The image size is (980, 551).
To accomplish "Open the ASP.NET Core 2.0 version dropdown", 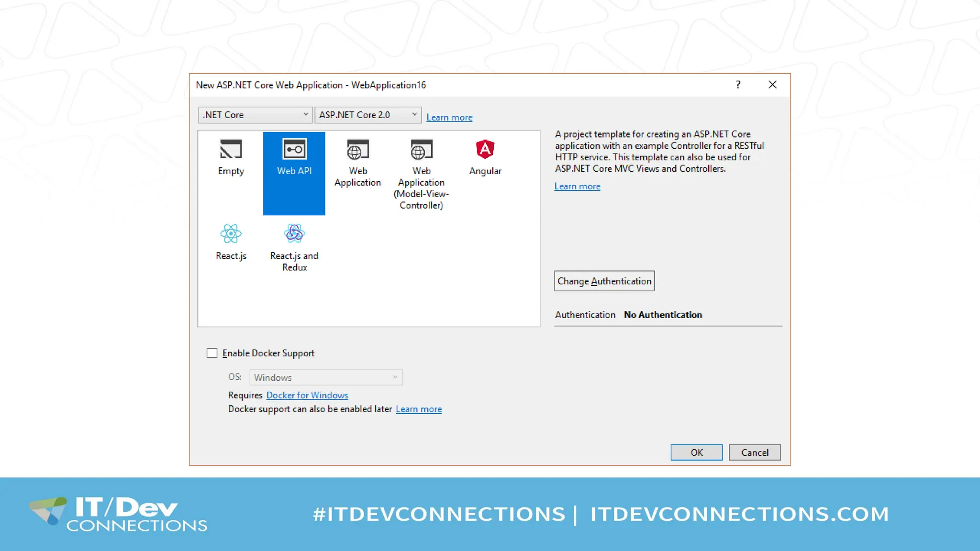I will (x=368, y=115).
